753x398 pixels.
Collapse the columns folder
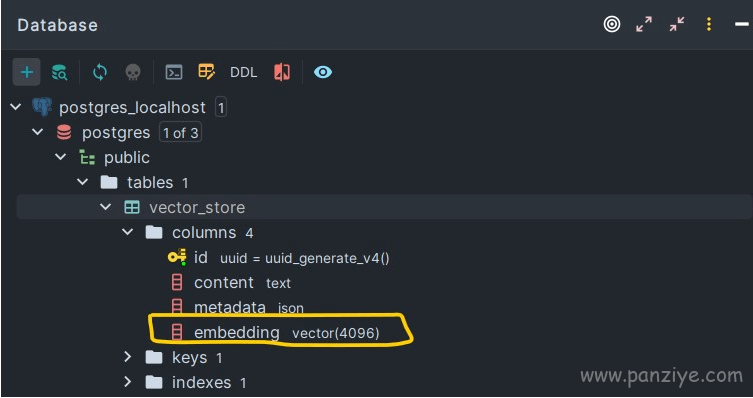point(127,232)
